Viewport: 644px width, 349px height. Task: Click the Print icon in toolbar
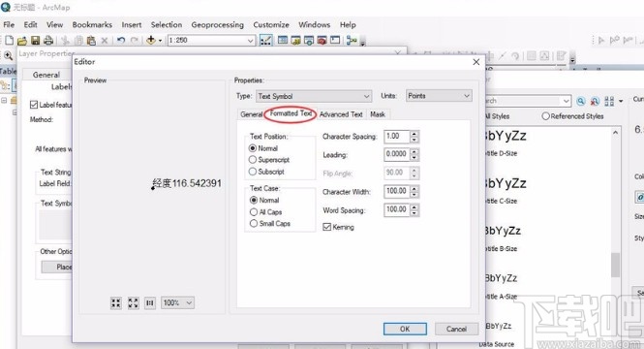(x=48, y=41)
